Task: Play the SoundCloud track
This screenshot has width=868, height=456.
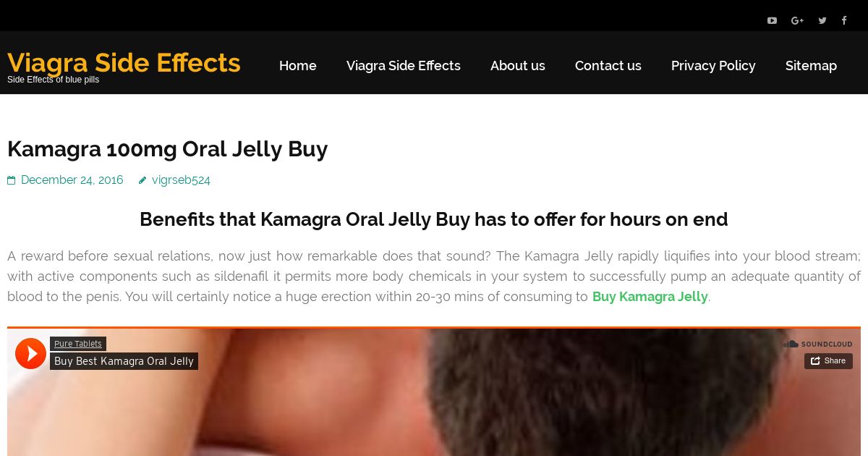Action: [x=30, y=353]
